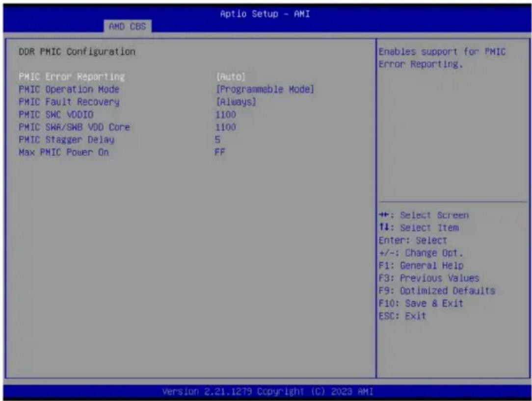The image size is (532, 401).
Task: Click the DDR PMIC Configuration heading
Action: click(x=77, y=52)
